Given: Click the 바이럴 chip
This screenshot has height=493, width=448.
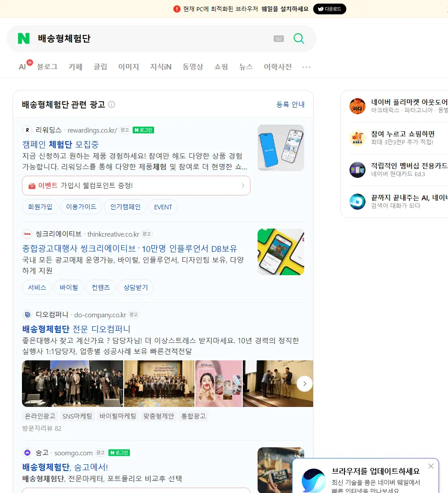Looking at the screenshot, I should tap(69, 287).
